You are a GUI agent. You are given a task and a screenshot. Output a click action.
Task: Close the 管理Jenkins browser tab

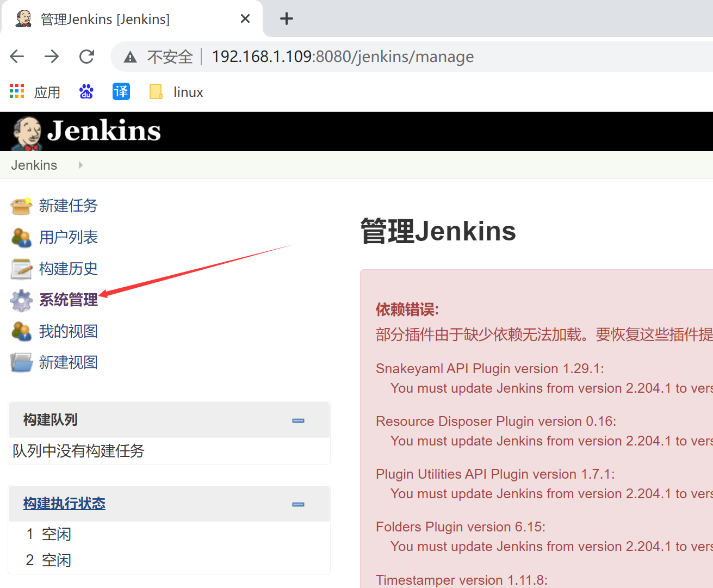(x=245, y=19)
